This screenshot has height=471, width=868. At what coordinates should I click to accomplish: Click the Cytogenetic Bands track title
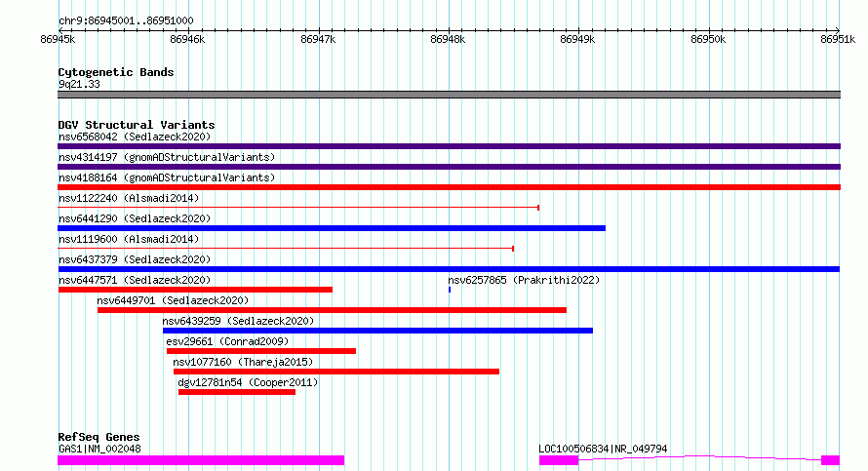(116, 72)
